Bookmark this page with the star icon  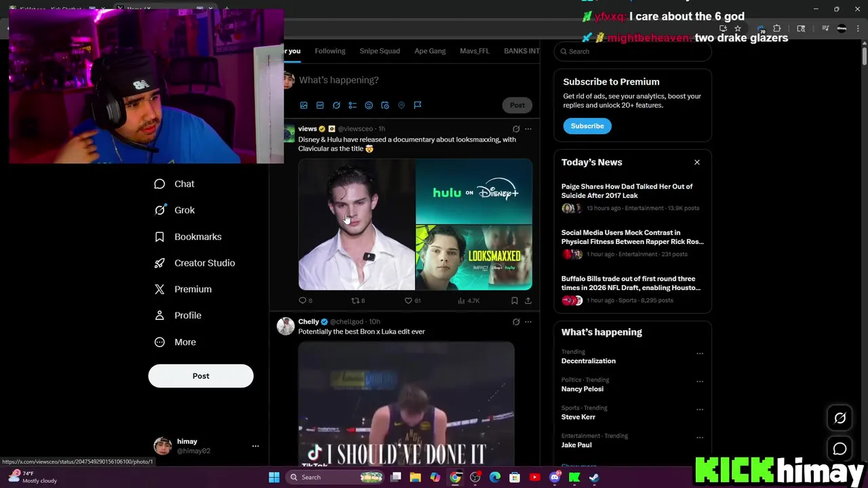point(738,28)
